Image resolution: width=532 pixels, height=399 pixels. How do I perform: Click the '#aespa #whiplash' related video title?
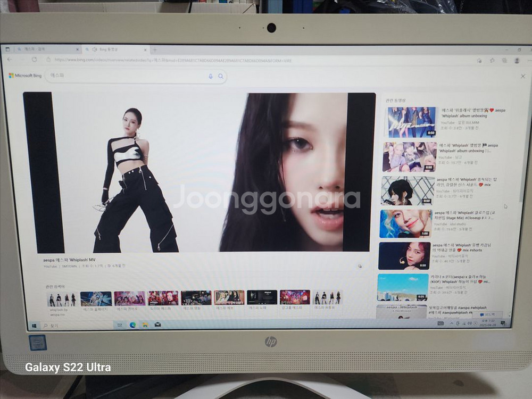pos(458,310)
